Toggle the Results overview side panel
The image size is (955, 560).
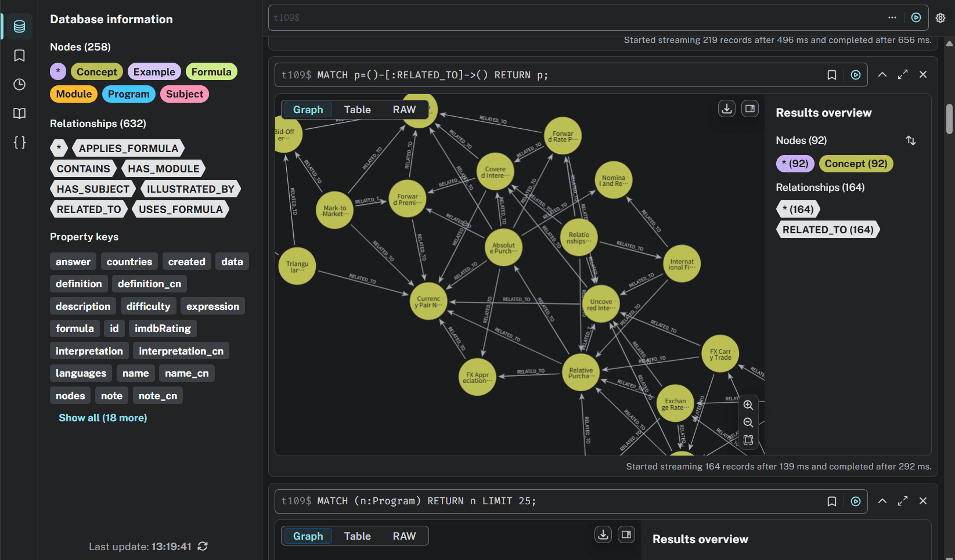click(x=750, y=109)
